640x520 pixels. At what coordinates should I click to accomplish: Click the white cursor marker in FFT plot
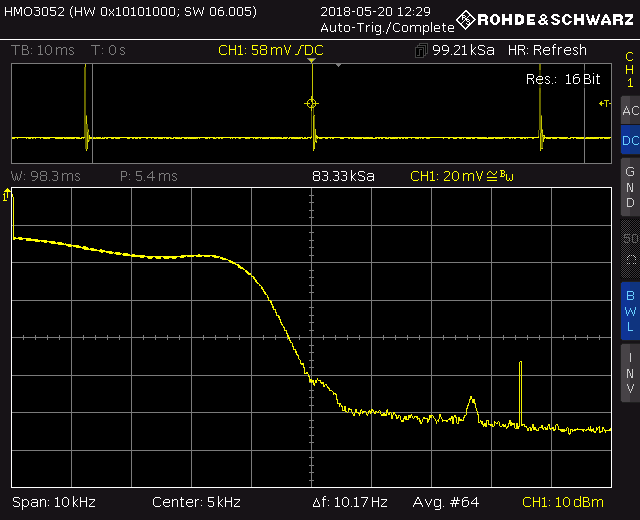tap(520, 392)
